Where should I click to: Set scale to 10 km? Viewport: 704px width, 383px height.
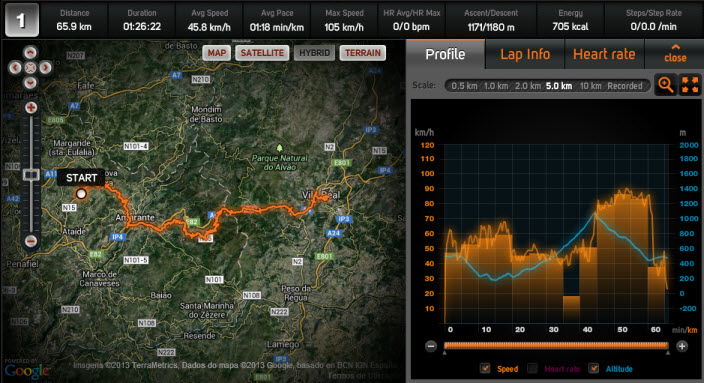(590, 86)
